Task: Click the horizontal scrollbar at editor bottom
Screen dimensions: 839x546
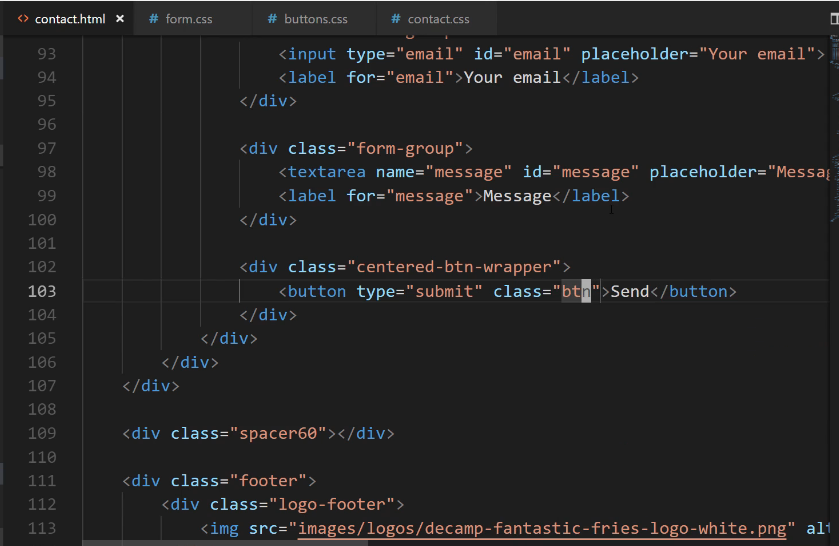Action: tap(225, 543)
